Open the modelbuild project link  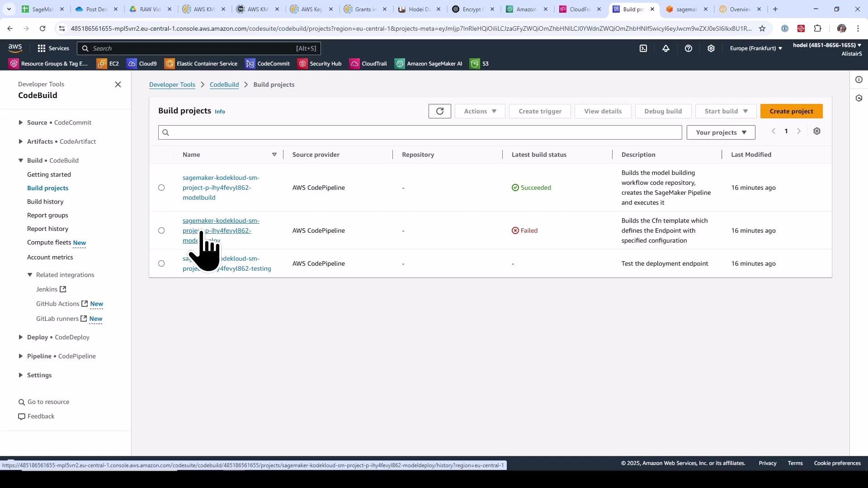click(221, 188)
